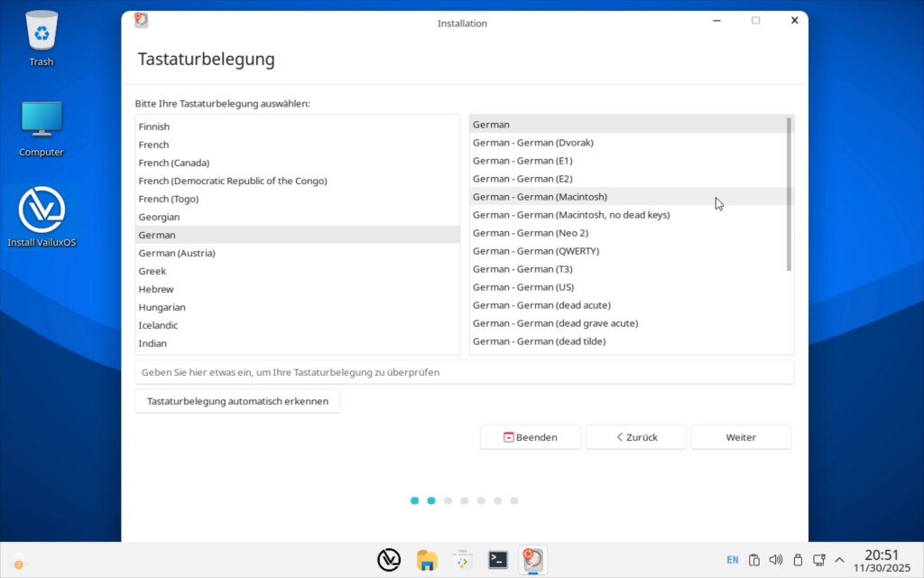924x578 pixels.
Task: Click the installer icon in the taskbar
Action: 534,560
